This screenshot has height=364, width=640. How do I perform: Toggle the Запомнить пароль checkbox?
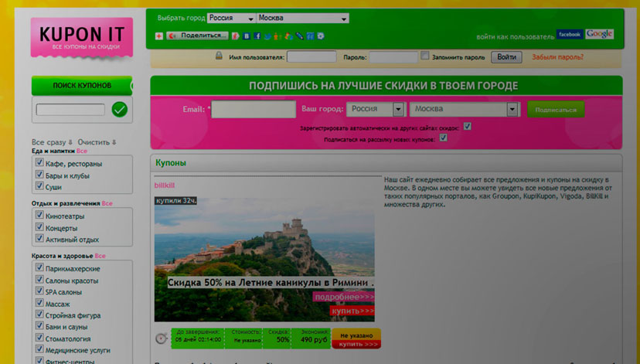[x=425, y=56]
